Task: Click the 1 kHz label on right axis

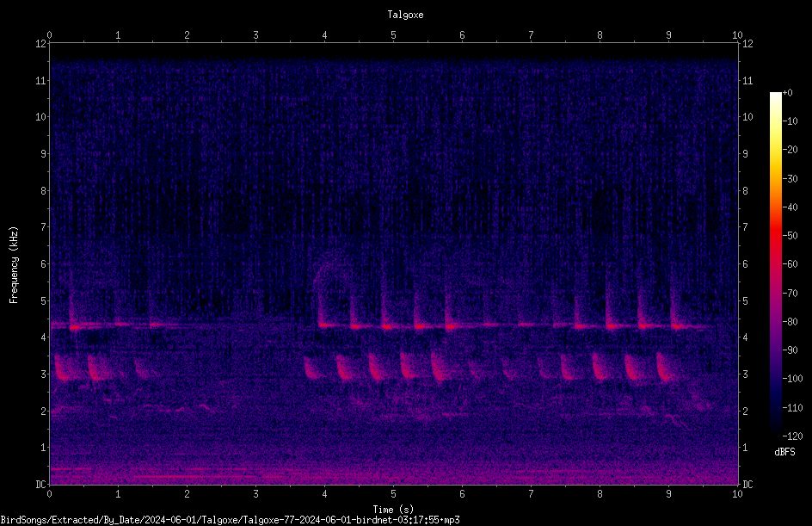Action: coord(745,448)
